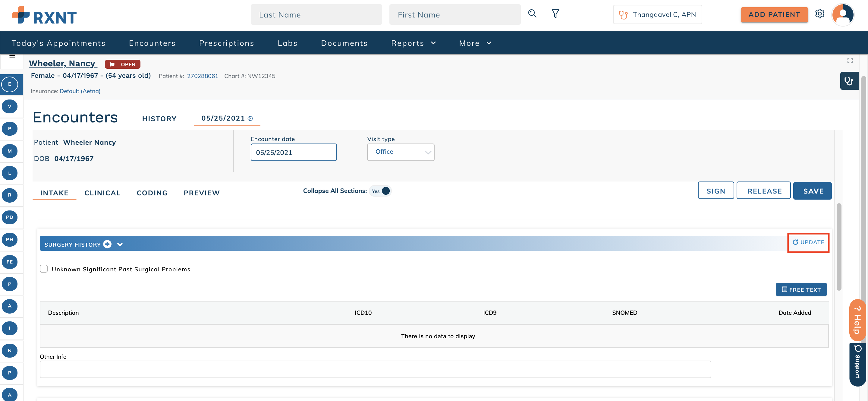Select the I sidebar circle icon

9,328
